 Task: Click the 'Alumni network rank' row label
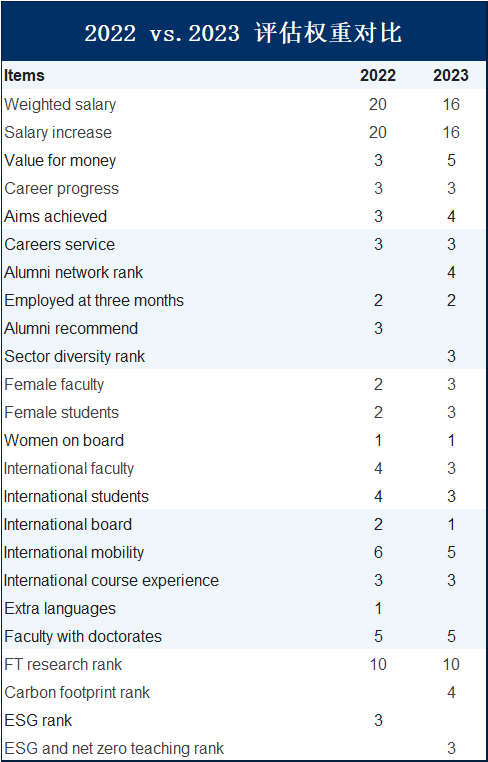(73, 272)
